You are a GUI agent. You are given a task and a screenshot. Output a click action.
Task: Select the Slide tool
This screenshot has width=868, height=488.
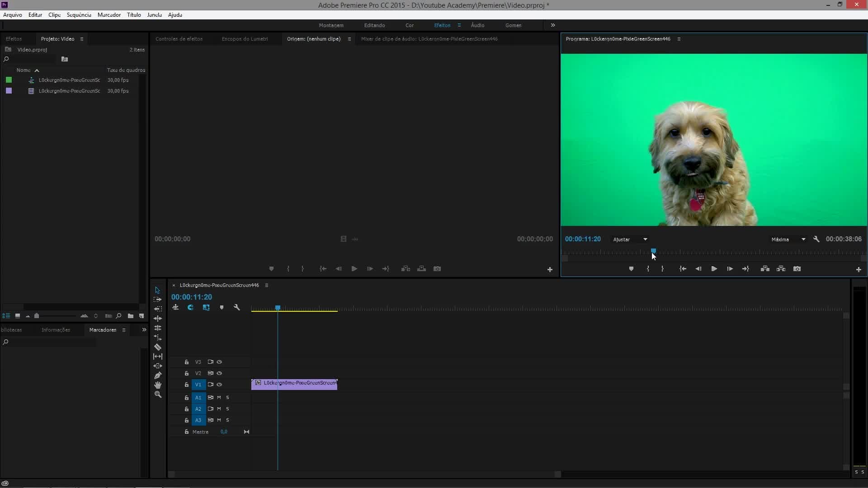[158, 366]
